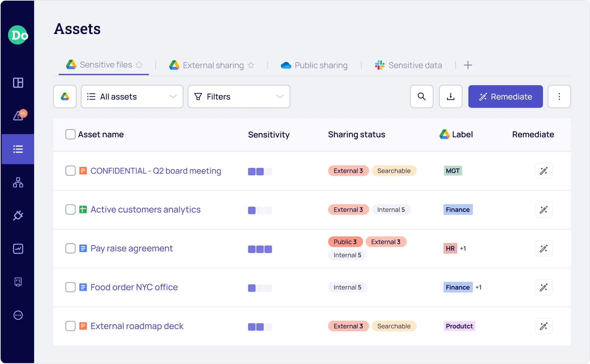Check the checkbox for CONFIDENTIAL - Q2 board meeting

[70, 170]
